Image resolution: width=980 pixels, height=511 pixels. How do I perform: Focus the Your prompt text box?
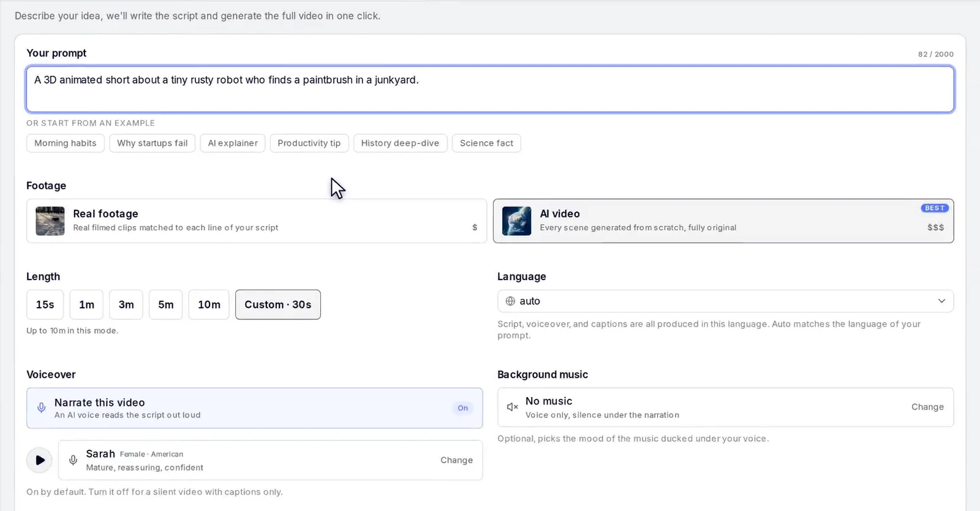490,89
